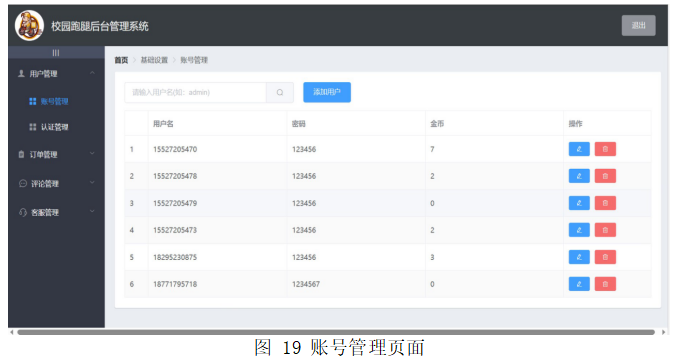Viewport: 682px width, 360px height.
Task: Click the 退出 logout button
Action: coord(638,26)
